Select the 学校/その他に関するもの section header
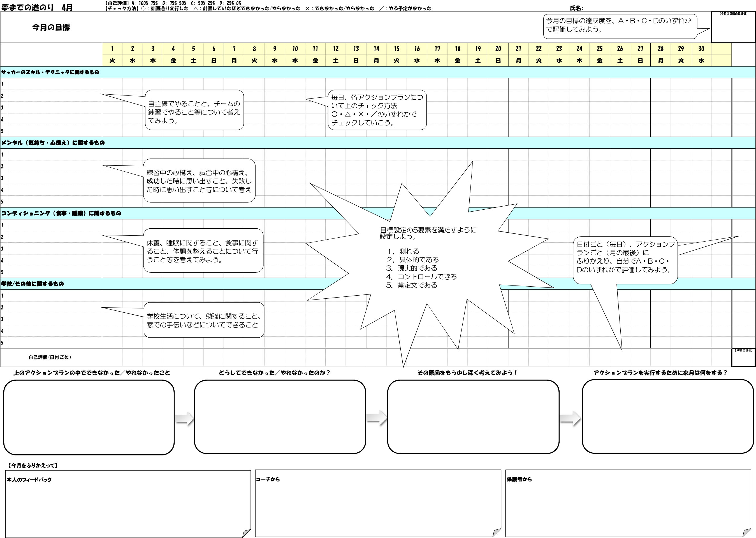Screen dimensions: 756x538 33,284
